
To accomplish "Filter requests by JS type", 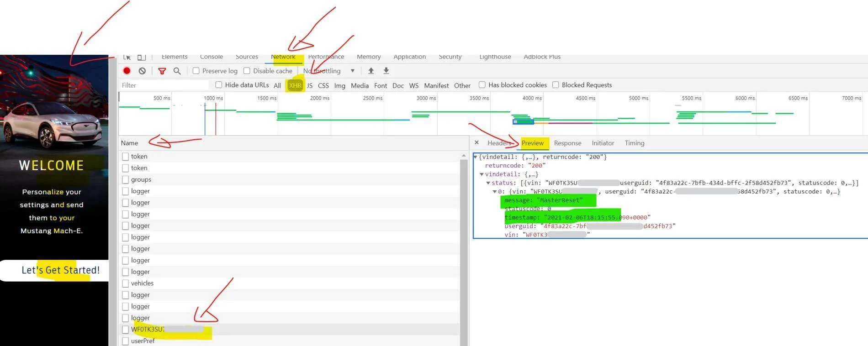I will pos(310,85).
